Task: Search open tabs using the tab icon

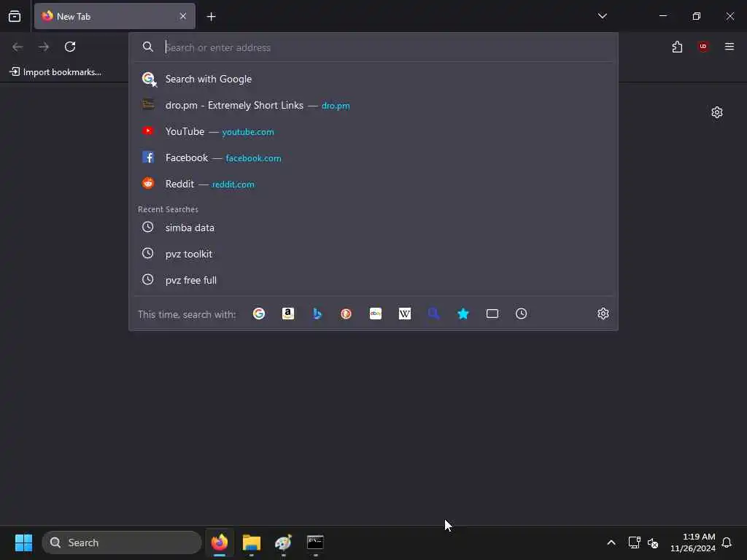Action: point(492,314)
